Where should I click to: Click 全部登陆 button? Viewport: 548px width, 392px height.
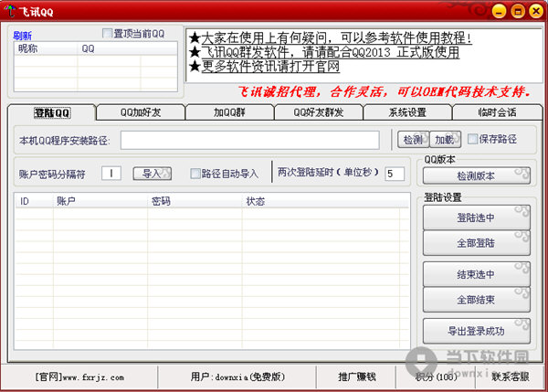[x=477, y=243]
